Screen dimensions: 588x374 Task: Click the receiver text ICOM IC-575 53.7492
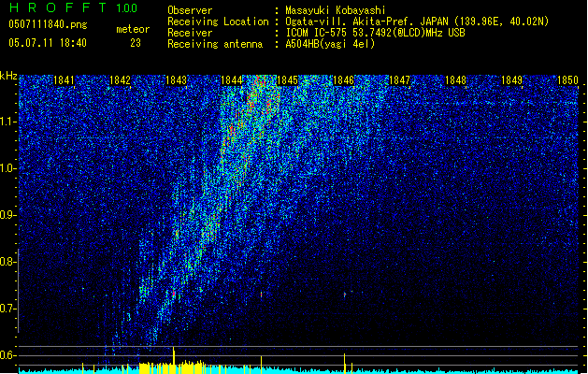click(375, 33)
